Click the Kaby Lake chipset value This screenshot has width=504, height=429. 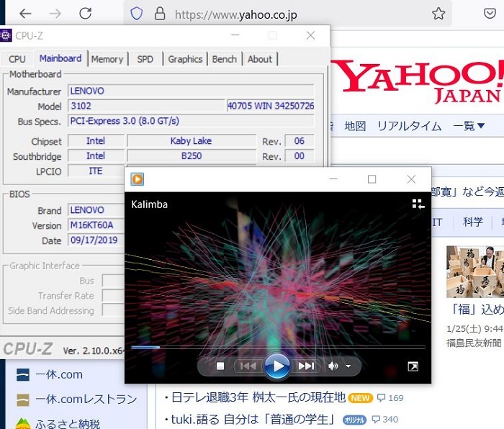pos(192,141)
